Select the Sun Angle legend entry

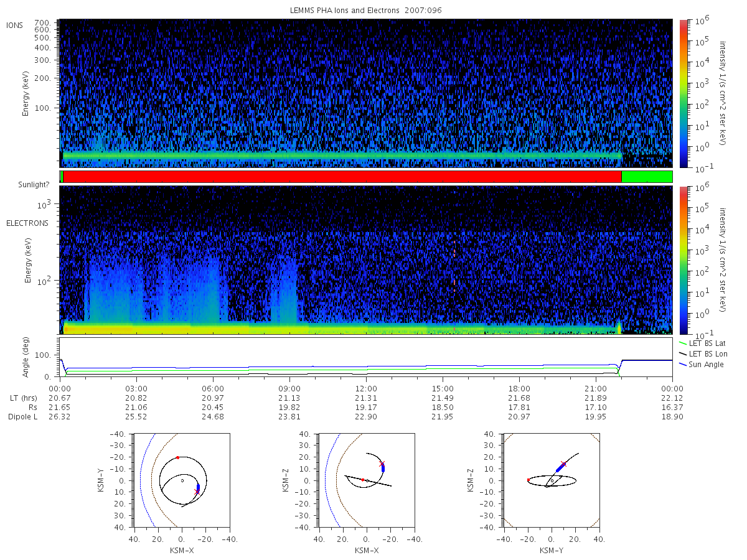(701, 364)
